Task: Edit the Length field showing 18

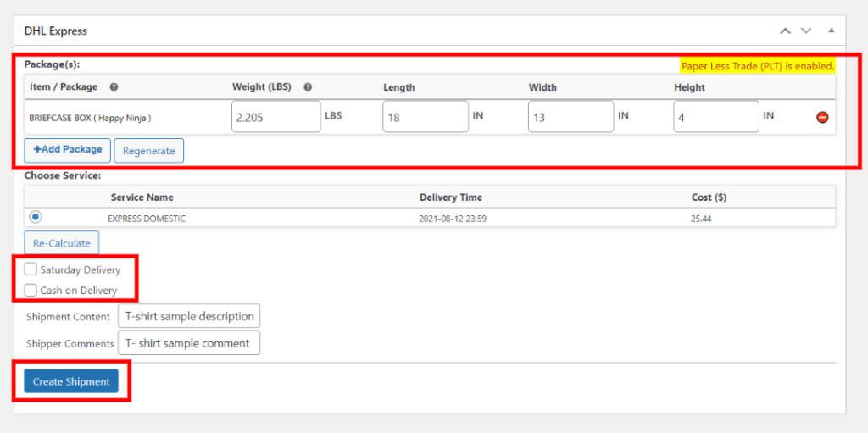Action: pos(426,117)
